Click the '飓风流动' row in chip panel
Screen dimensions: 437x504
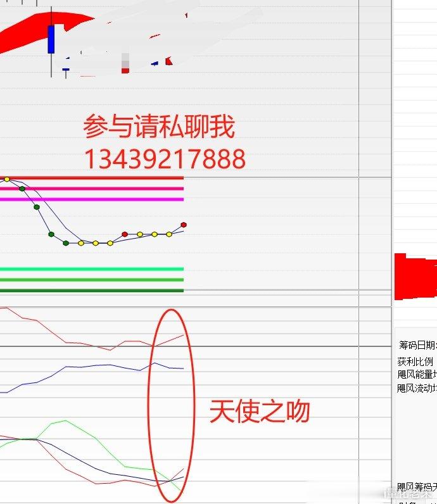[x=417, y=388]
